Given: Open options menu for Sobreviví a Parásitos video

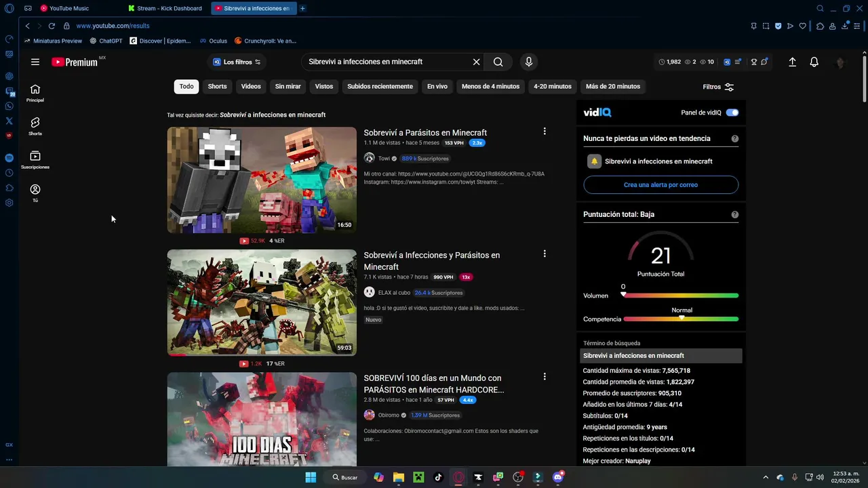Looking at the screenshot, I should (545, 131).
